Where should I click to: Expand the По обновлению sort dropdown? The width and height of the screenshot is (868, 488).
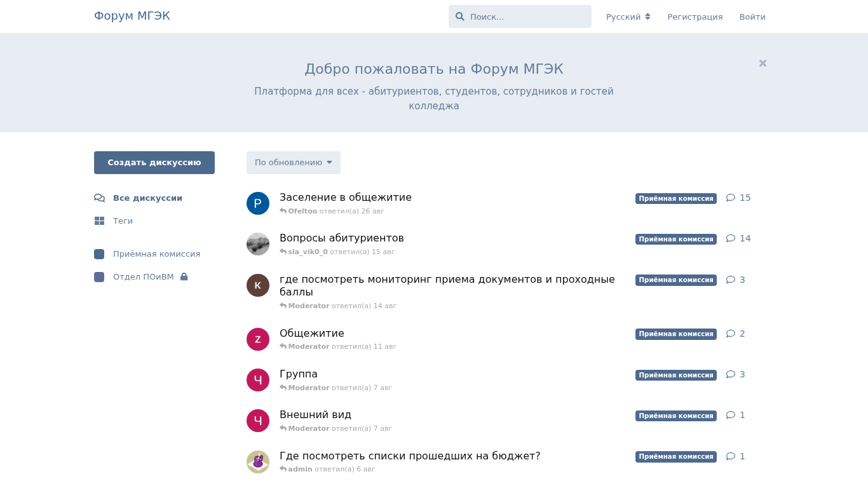(x=294, y=163)
